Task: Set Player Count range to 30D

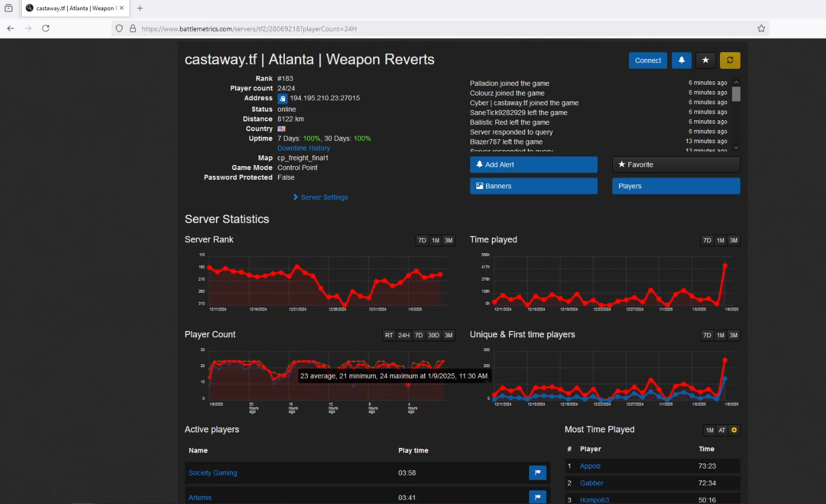Action: pyautogui.click(x=433, y=336)
